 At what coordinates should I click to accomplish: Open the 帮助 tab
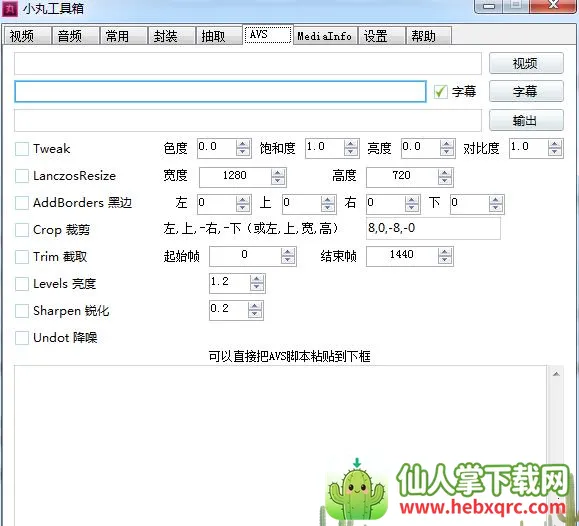click(428, 36)
